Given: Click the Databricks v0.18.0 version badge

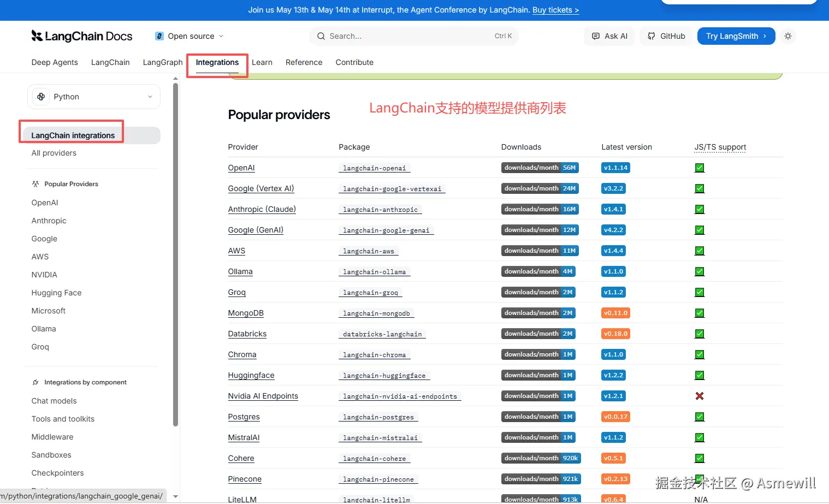Looking at the screenshot, I should (x=616, y=334).
